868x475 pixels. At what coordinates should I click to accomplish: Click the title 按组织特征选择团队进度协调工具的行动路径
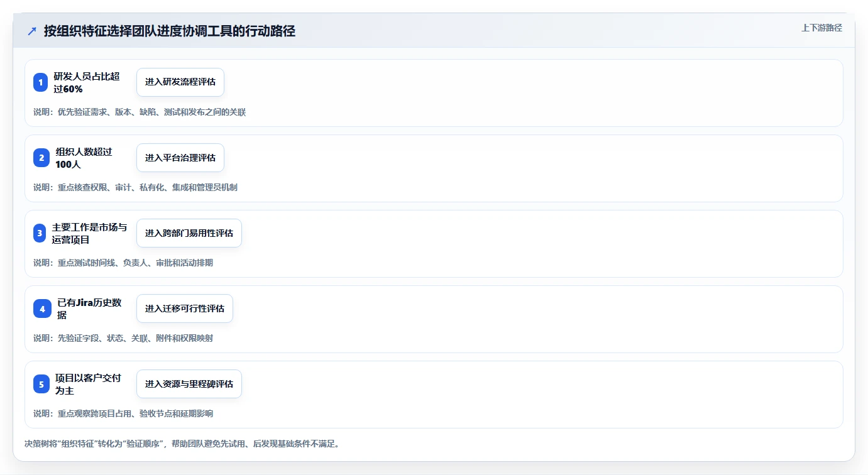coord(170,31)
